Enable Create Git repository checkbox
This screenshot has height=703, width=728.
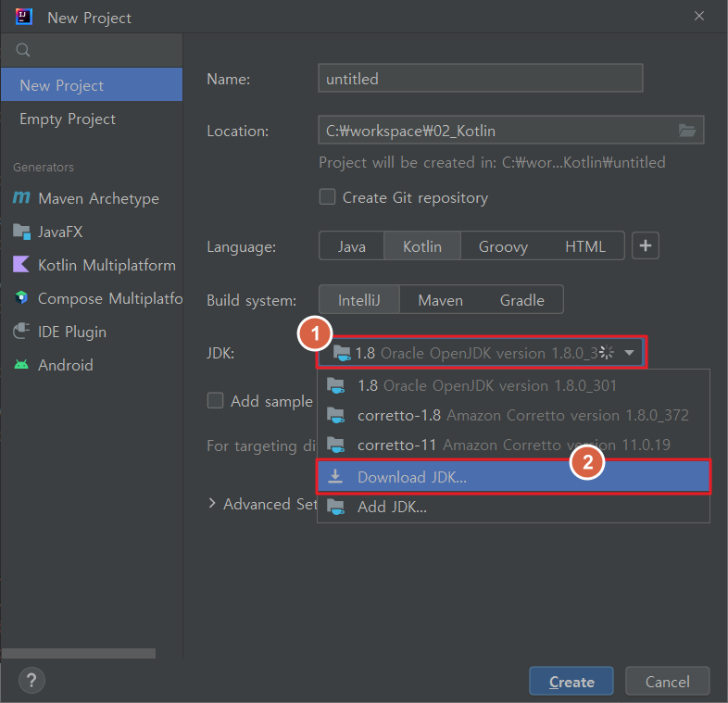point(327,197)
